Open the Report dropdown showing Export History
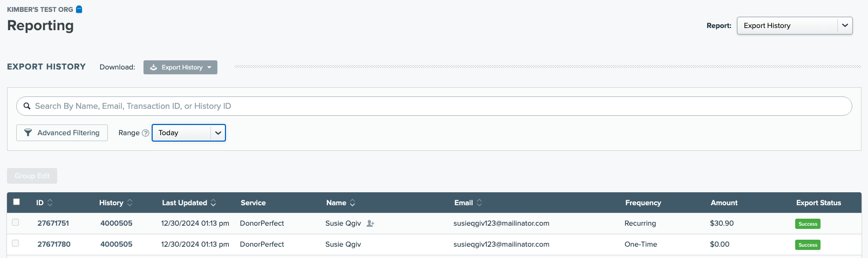Viewport: 868px width, 258px height. (x=794, y=25)
